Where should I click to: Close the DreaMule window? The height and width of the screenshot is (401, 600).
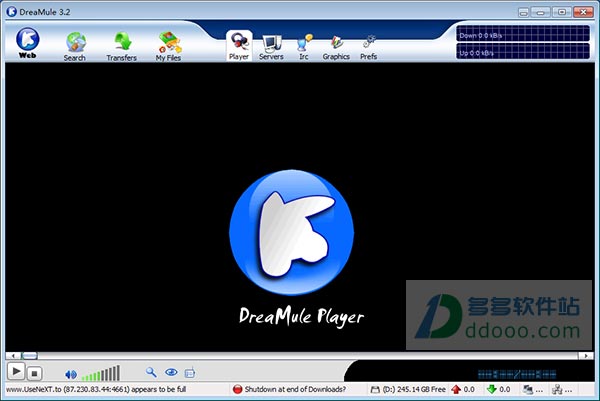(583, 12)
